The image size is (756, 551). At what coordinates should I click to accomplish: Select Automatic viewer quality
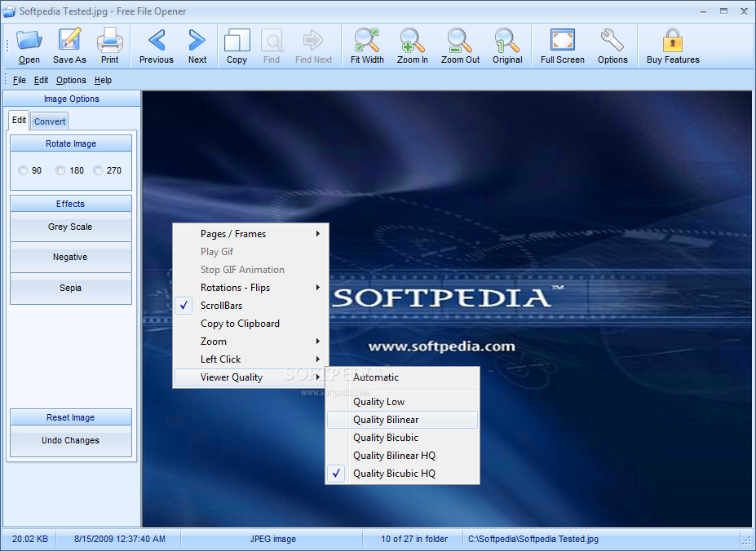[x=403, y=377]
